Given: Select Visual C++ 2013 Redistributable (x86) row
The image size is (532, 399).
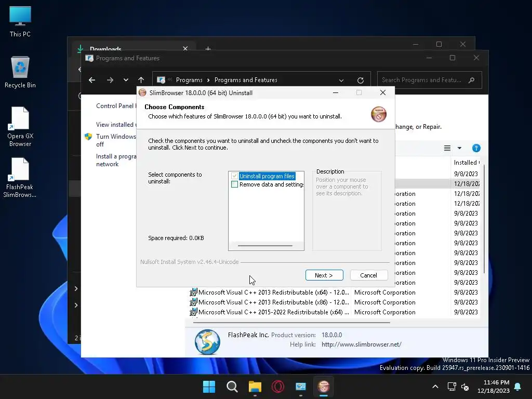Looking at the screenshot, I should tap(334, 302).
